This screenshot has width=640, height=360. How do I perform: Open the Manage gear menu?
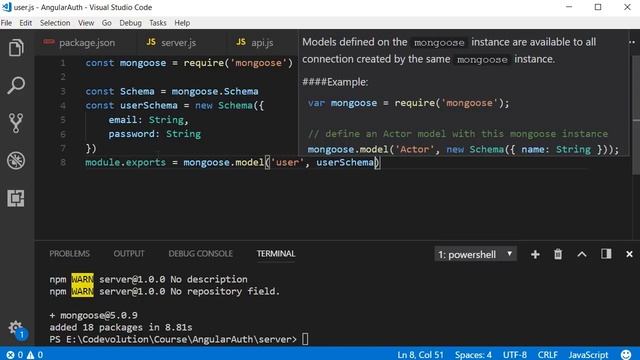(16, 328)
